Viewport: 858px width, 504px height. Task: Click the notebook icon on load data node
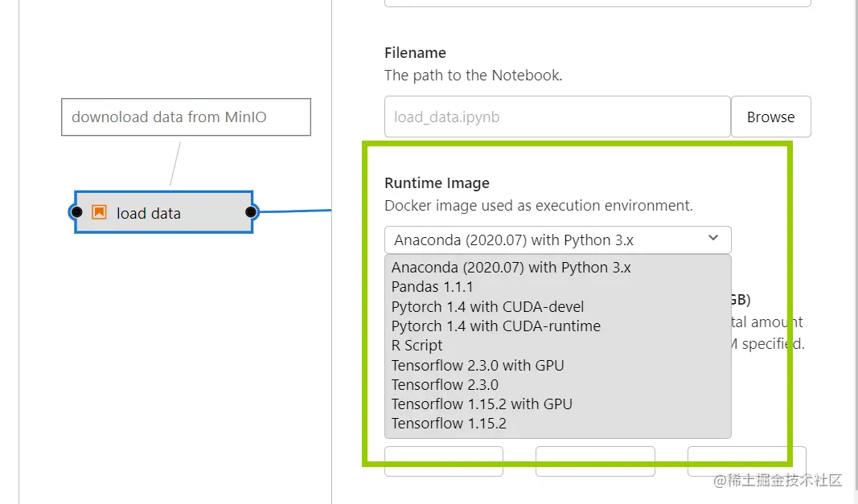[99, 212]
